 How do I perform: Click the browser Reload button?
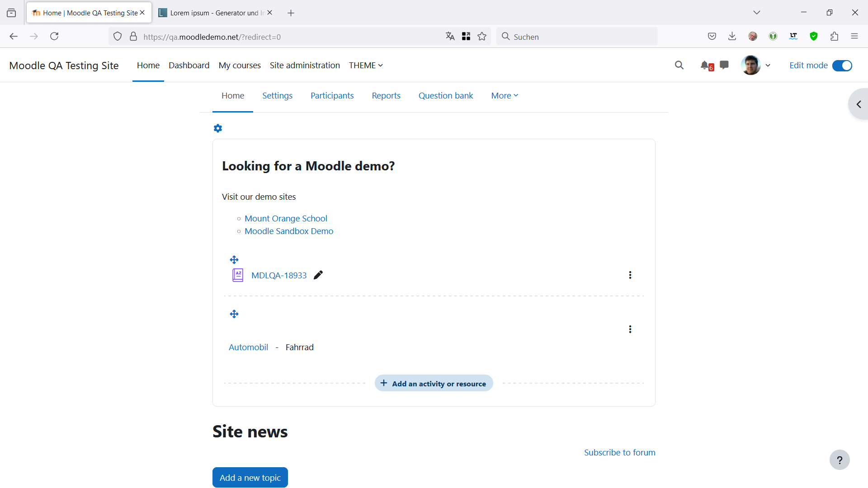(54, 37)
